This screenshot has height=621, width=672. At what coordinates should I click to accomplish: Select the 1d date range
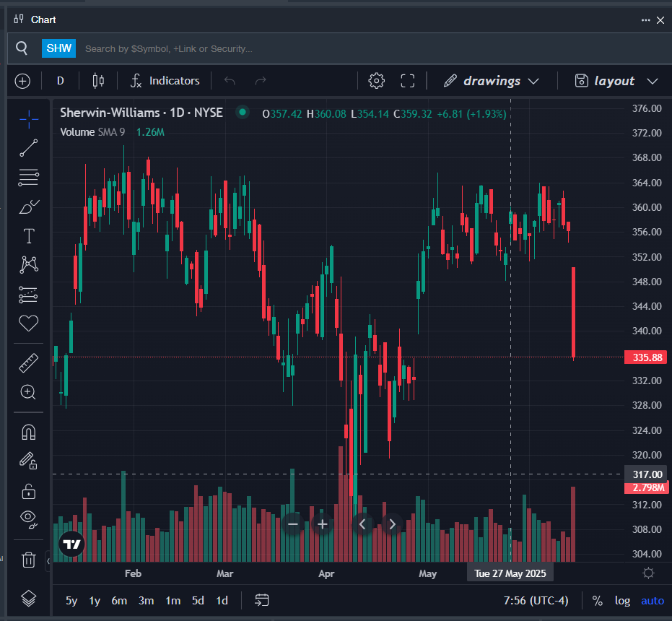[x=222, y=601]
